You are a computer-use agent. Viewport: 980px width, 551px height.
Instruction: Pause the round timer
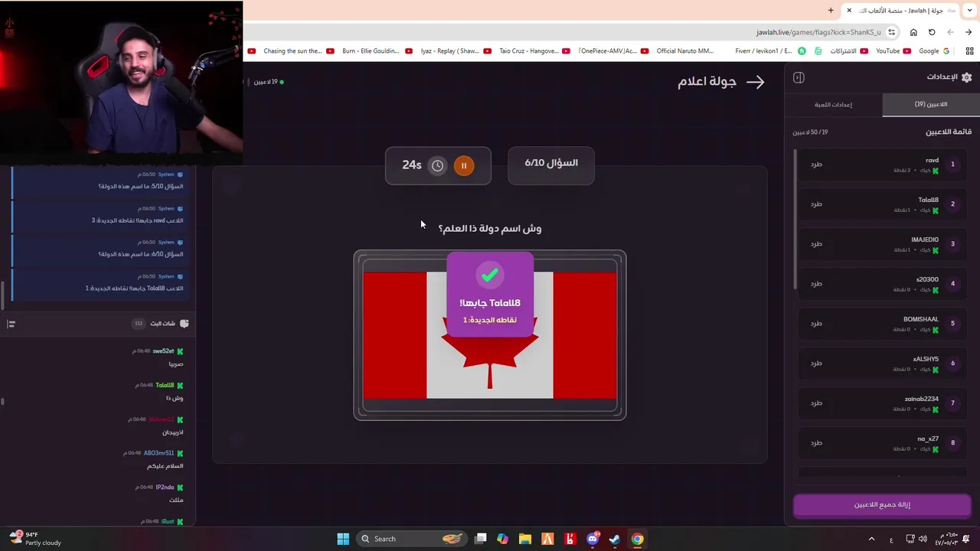point(463,165)
